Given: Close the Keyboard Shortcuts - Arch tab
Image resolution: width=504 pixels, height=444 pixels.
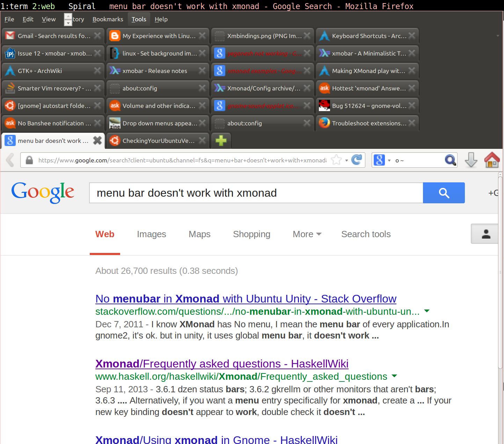Looking at the screenshot, I should coord(412,36).
